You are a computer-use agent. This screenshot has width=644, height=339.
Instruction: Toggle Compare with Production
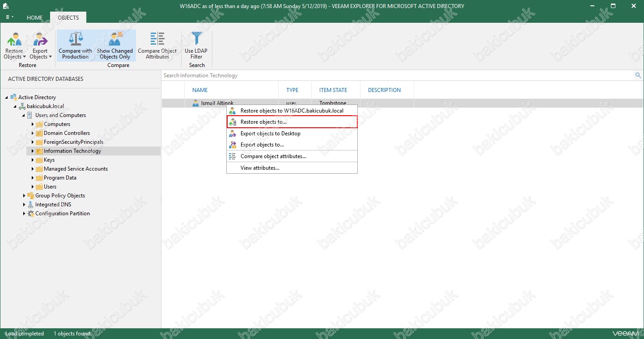click(x=75, y=46)
